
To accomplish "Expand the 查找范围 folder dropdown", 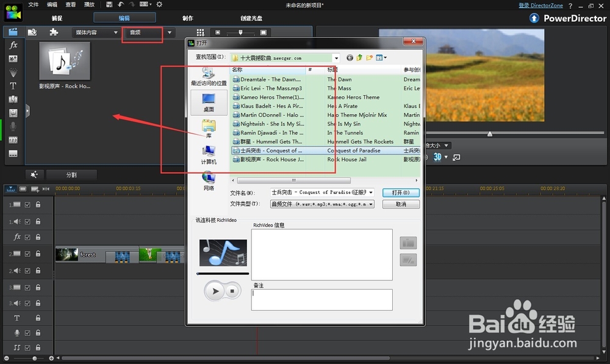I will click(336, 58).
